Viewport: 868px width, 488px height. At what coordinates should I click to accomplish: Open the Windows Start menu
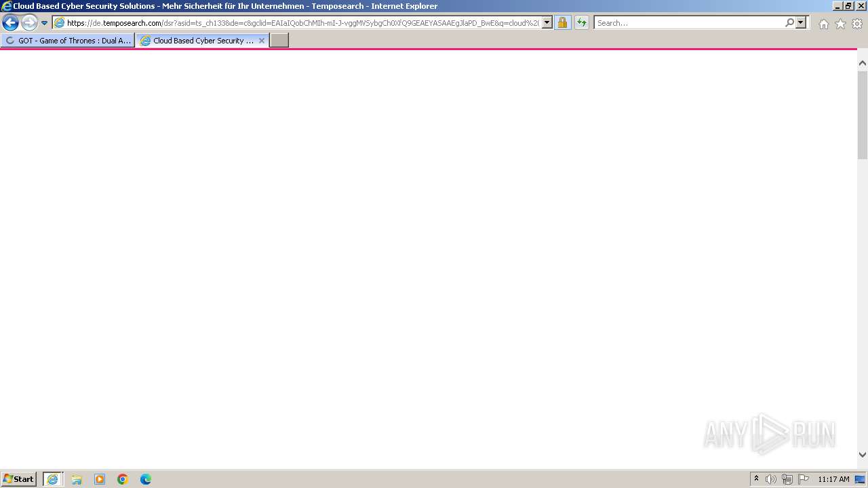coord(19,479)
